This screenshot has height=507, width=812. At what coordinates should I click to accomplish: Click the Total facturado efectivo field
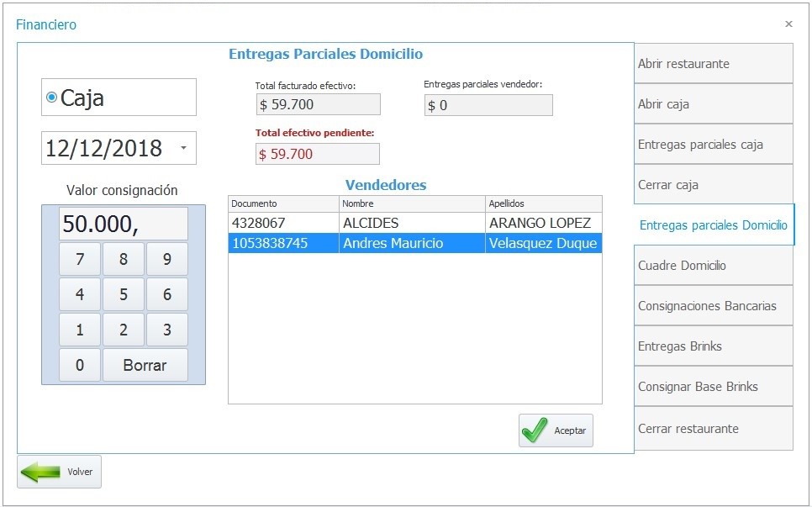(x=318, y=104)
